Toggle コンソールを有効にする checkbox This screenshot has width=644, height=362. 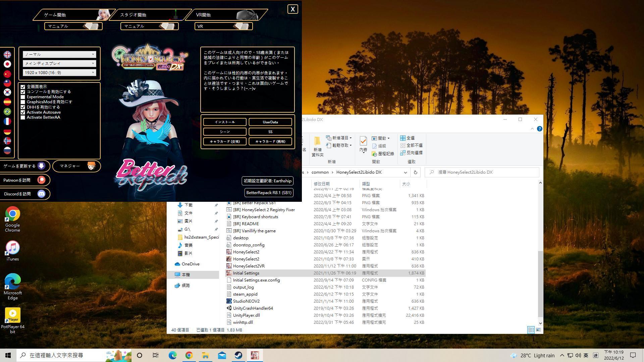click(23, 92)
